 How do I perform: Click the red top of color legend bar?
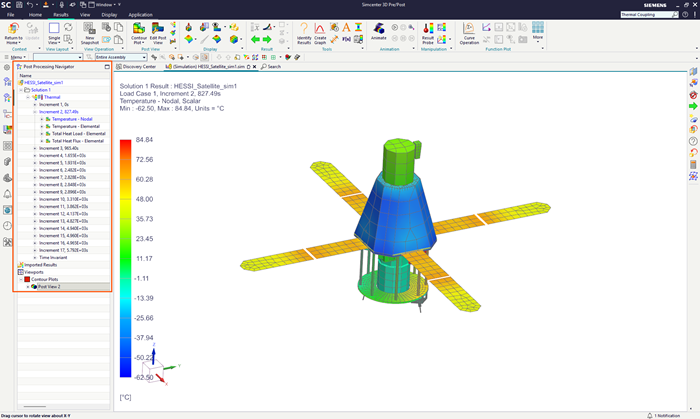[x=125, y=144]
